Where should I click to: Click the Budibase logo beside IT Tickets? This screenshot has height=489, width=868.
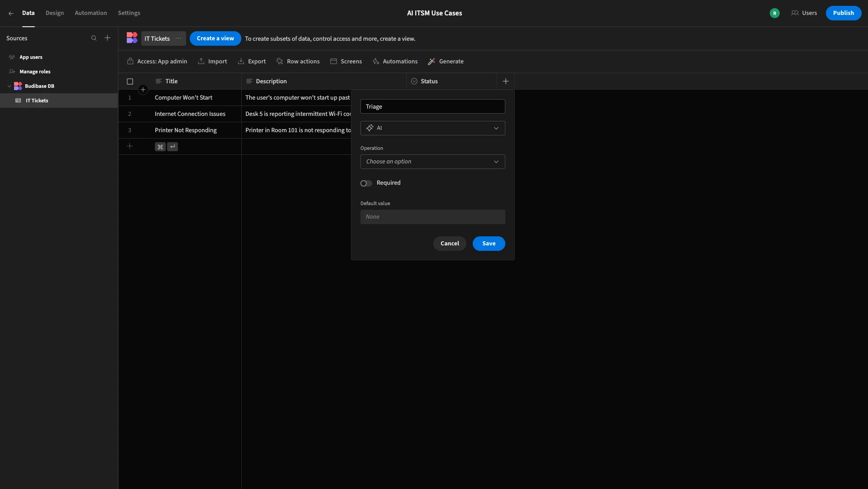coord(132,38)
